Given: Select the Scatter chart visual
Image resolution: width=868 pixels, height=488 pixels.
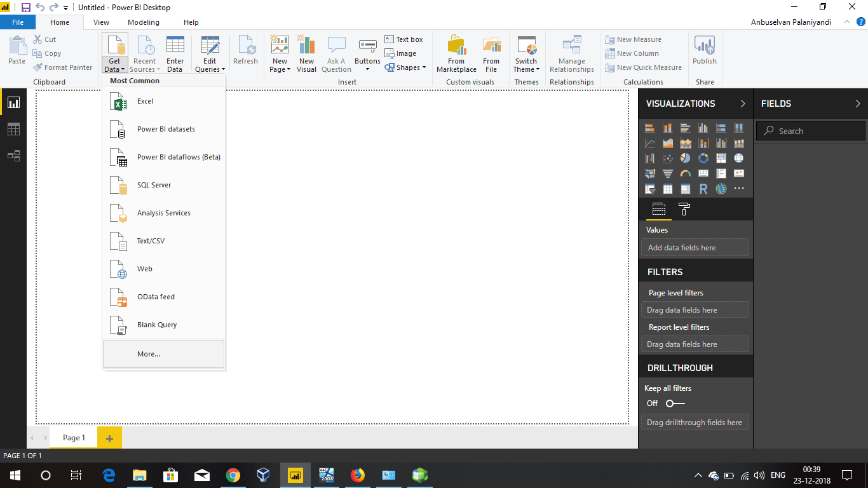Looking at the screenshot, I should [x=668, y=158].
